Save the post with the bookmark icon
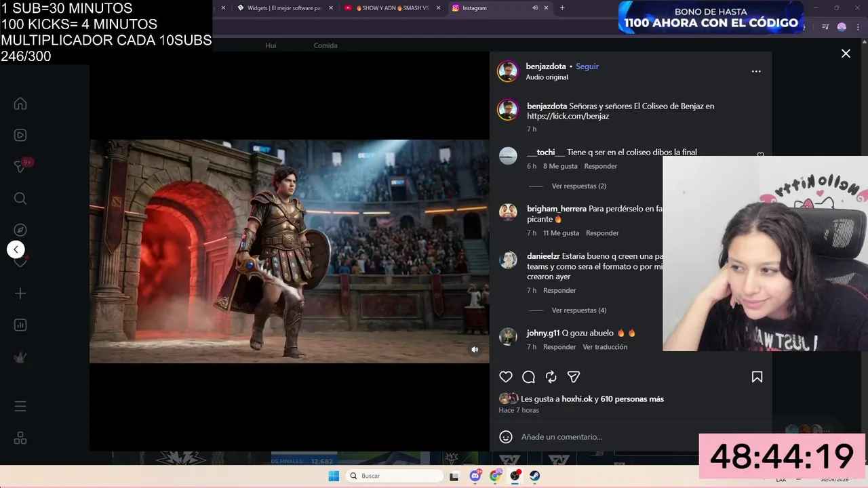Image resolution: width=868 pixels, height=488 pixels. (x=757, y=377)
